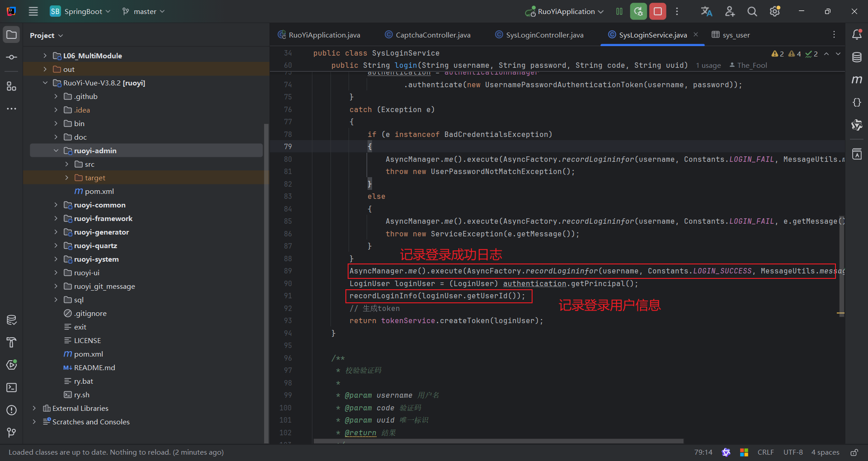Open the translate plugin icon
Image resolution: width=868 pixels, height=461 pixels.
pos(707,11)
